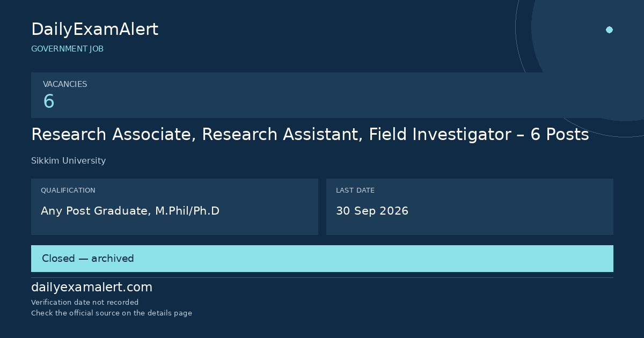This screenshot has height=338, width=644.
Task: Select the QUALIFICATION label
Action: tap(68, 190)
